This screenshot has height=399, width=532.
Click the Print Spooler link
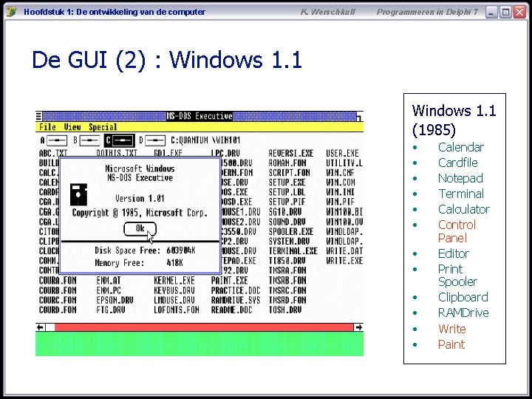click(x=457, y=276)
